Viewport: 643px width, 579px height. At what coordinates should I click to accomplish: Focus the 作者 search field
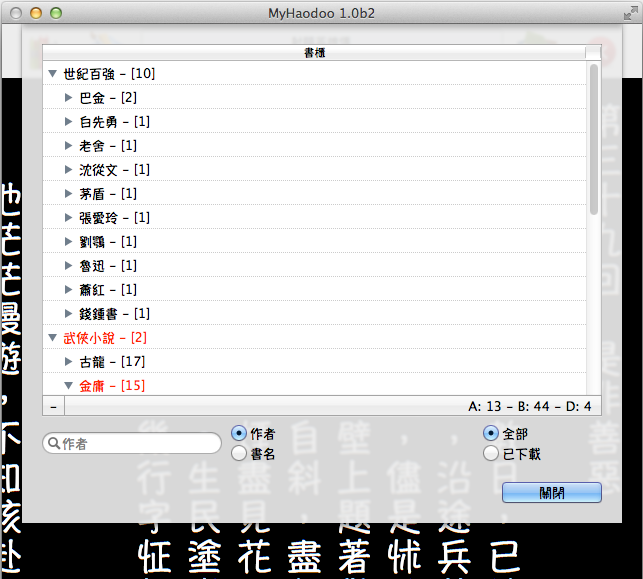coord(132,443)
